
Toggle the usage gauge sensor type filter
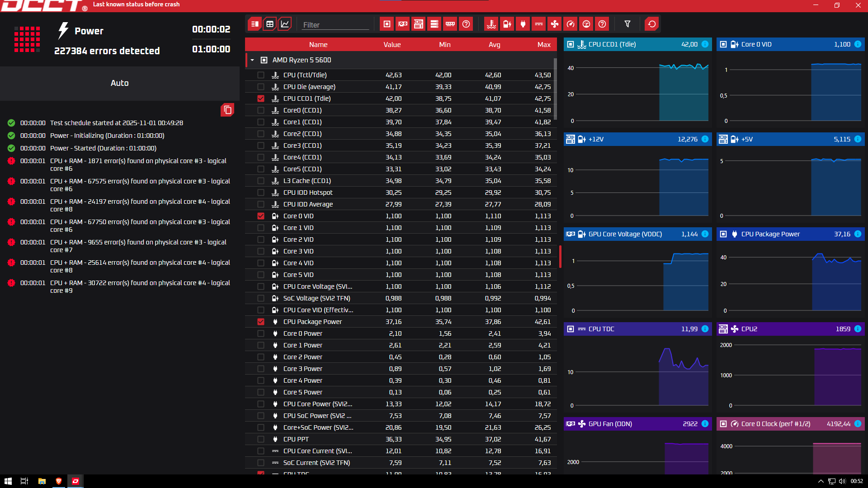(586, 24)
